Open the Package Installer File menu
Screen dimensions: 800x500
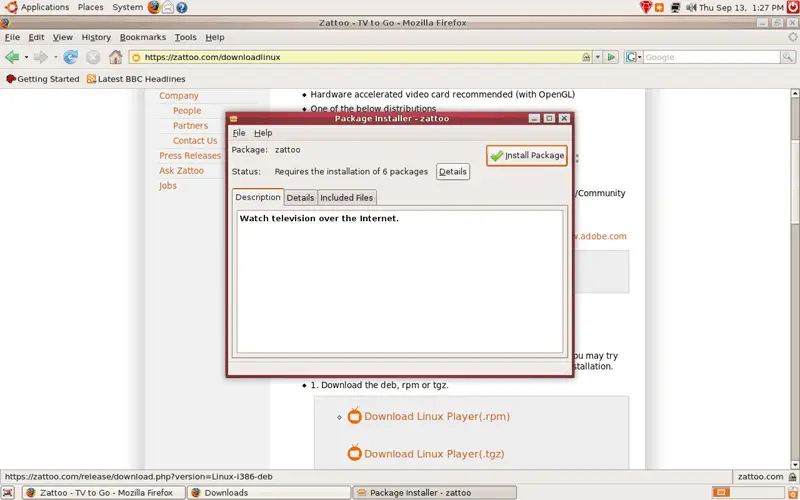click(239, 133)
